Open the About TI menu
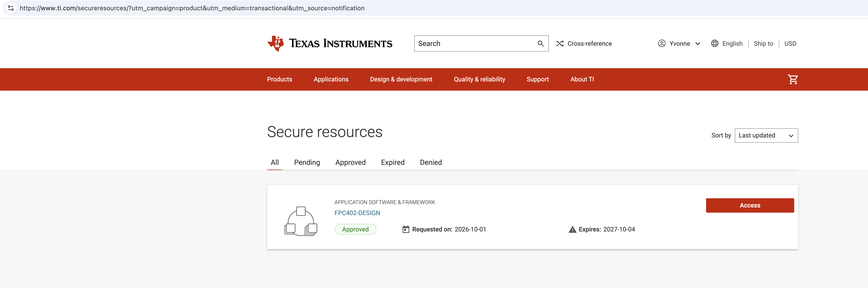The width and height of the screenshot is (868, 288). pos(582,79)
